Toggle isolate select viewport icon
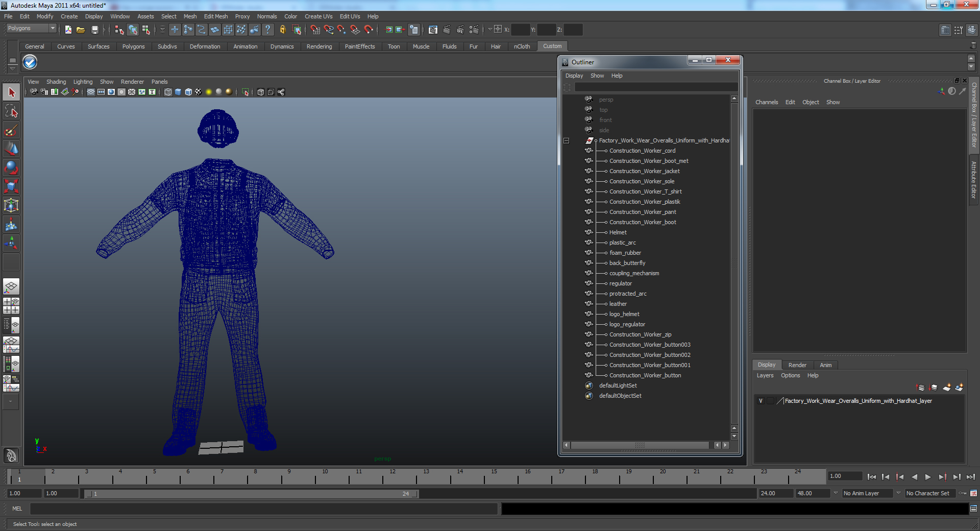 tap(245, 92)
